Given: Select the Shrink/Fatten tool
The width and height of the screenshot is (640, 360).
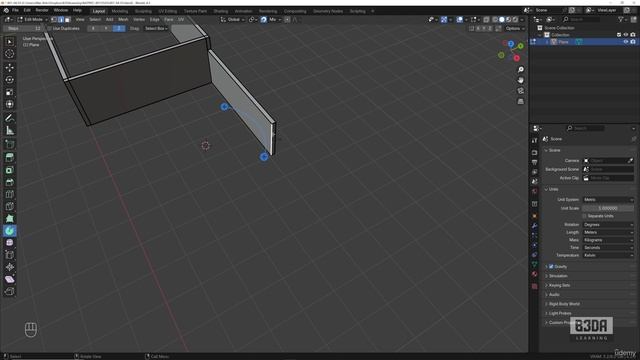Looking at the screenshot, I should [x=10, y=267].
